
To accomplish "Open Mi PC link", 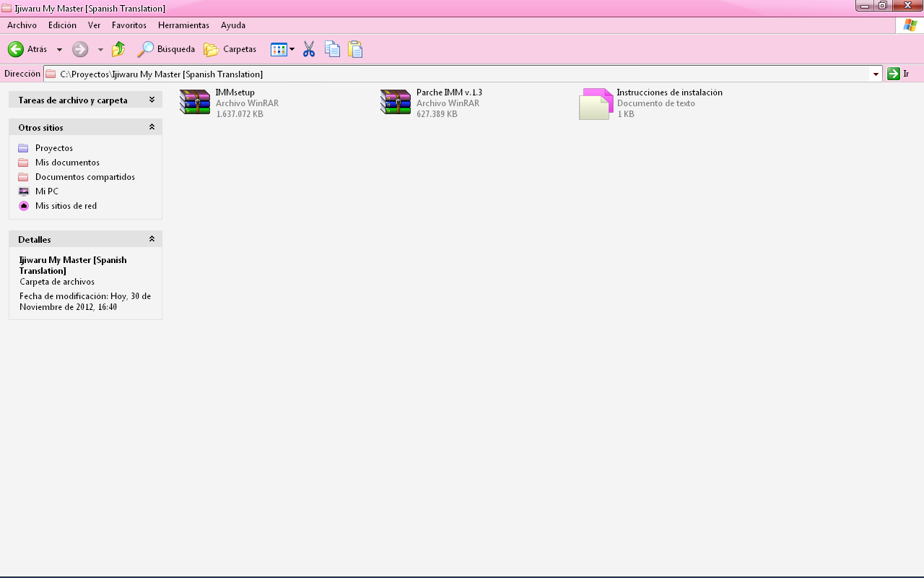I will click(47, 191).
